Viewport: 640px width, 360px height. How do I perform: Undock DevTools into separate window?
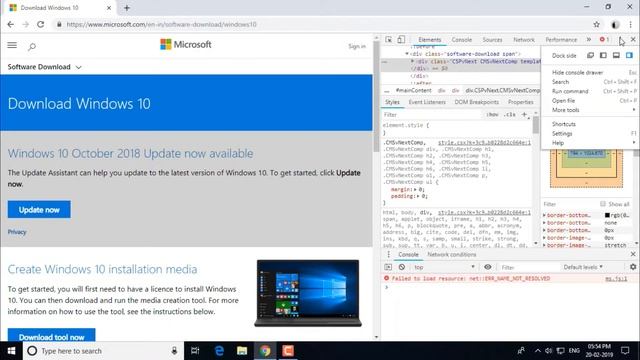coord(590,56)
